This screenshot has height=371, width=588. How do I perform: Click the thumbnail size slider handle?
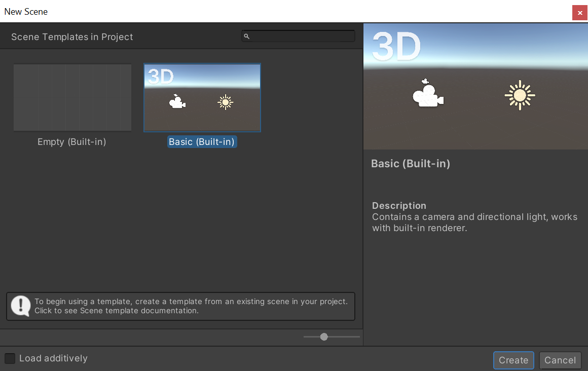click(324, 337)
